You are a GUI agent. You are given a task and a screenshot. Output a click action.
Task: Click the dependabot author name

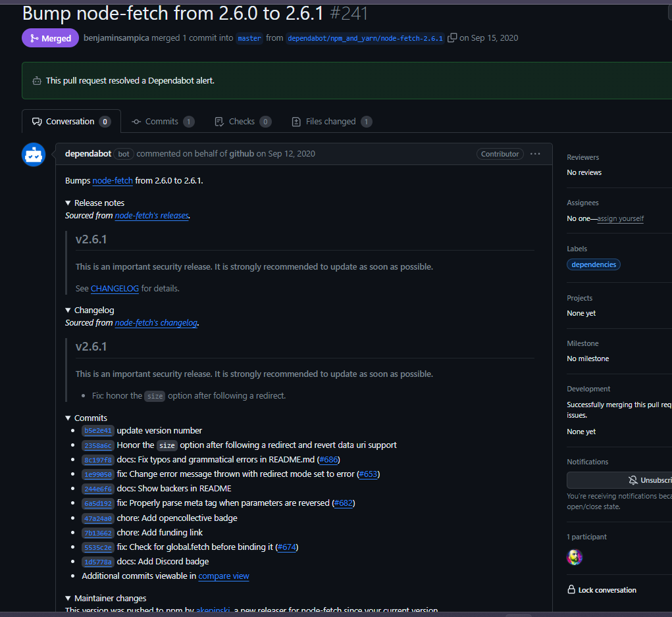click(88, 154)
